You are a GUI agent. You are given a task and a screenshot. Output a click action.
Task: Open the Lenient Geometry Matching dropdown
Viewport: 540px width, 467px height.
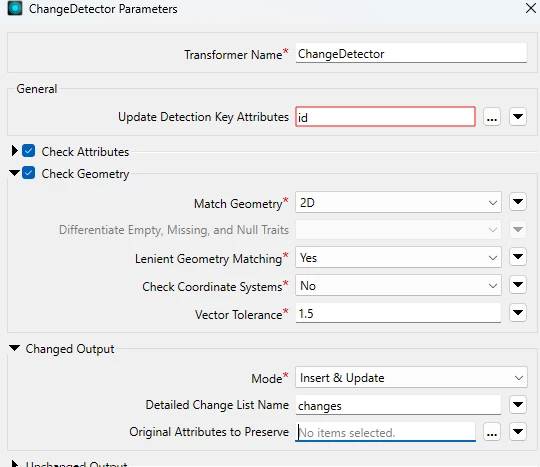[x=398, y=258]
